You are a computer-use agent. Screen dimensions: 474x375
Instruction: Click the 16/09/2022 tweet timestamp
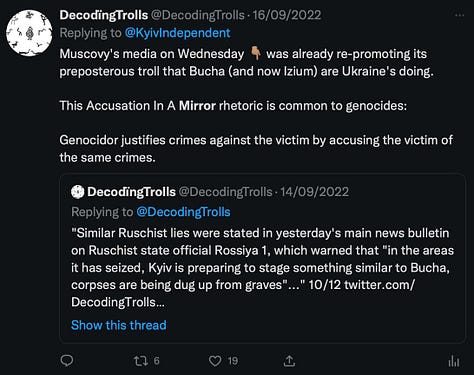pos(287,15)
